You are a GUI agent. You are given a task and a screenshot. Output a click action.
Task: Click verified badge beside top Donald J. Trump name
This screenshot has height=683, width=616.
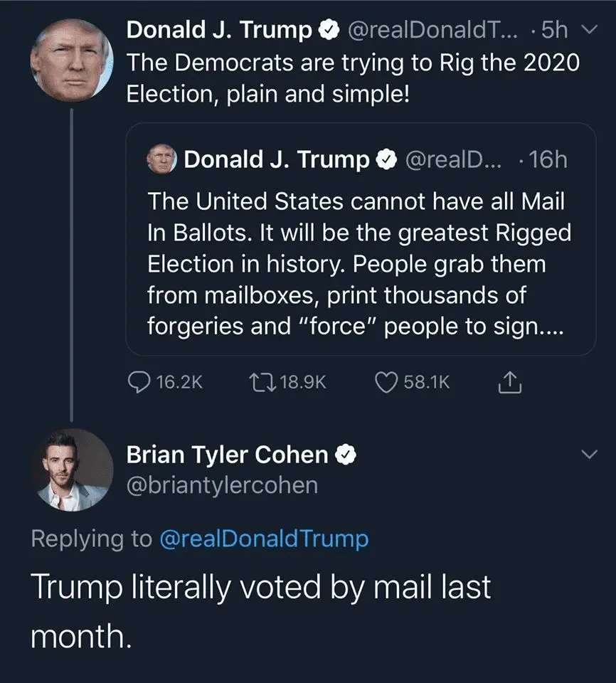[x=327, y=30]
